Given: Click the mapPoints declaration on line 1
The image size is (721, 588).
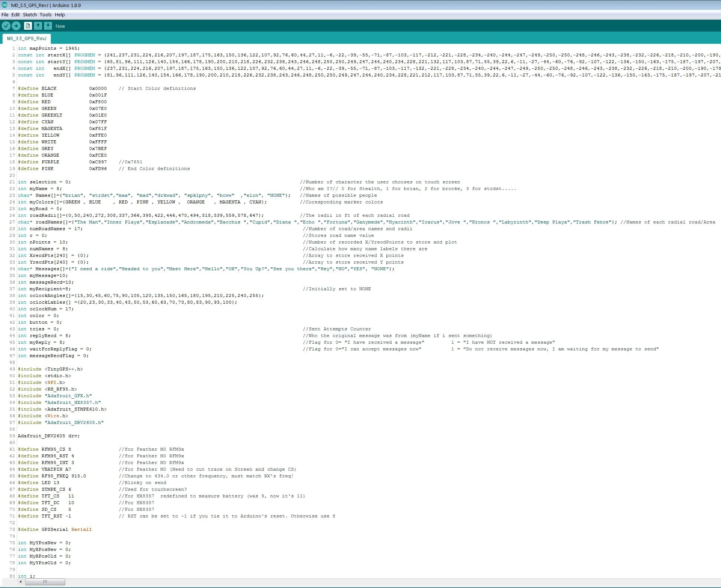Looking at the screenshot, I should click(x=48, y=48).
